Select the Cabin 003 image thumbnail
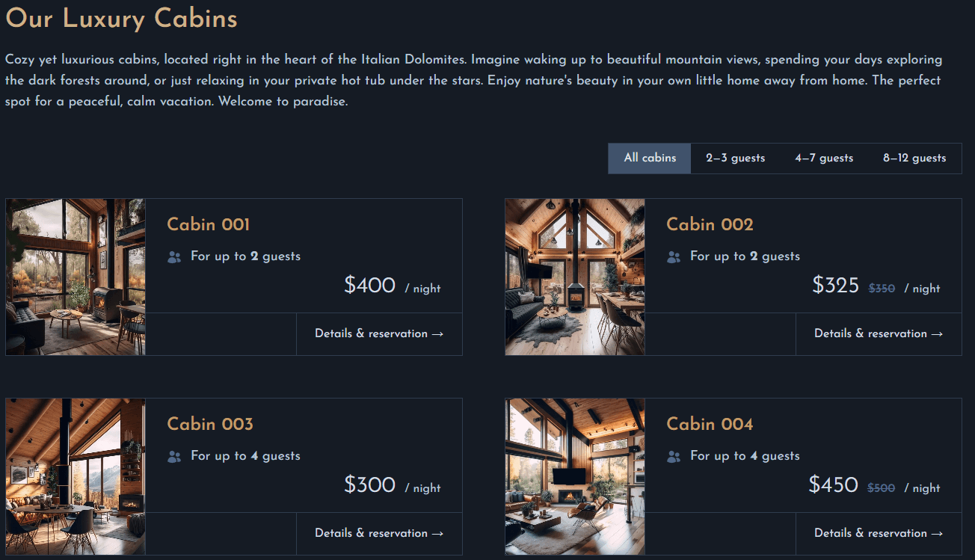 76,476
